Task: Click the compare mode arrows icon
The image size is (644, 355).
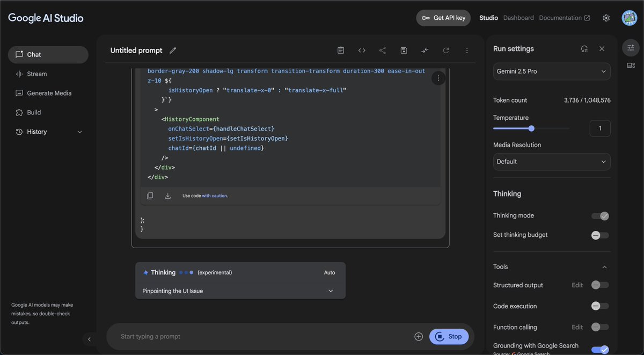Action: tap(425, 50)
